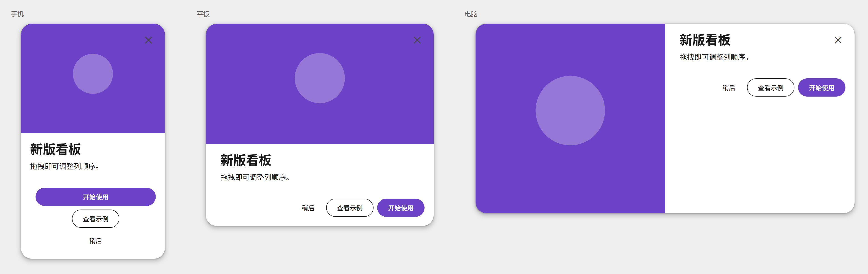
Task: Click 开始使用 in the 电脑 card
Action: tap(822, 88)
